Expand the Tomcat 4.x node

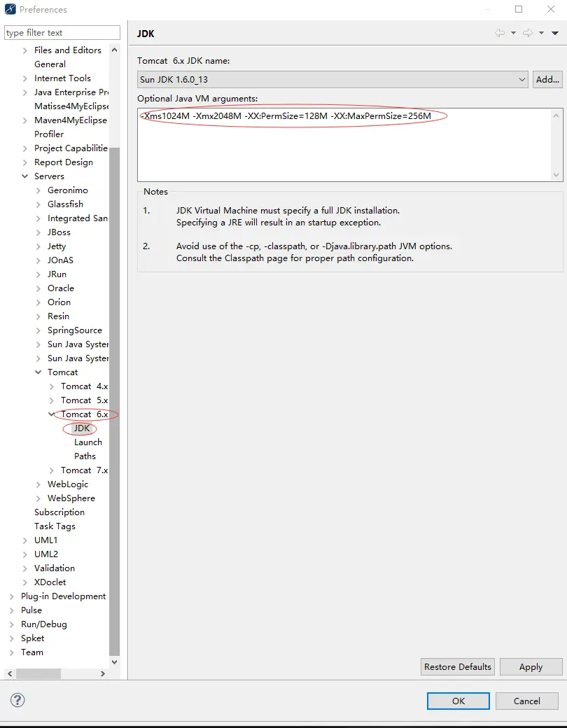click(52, 386)
